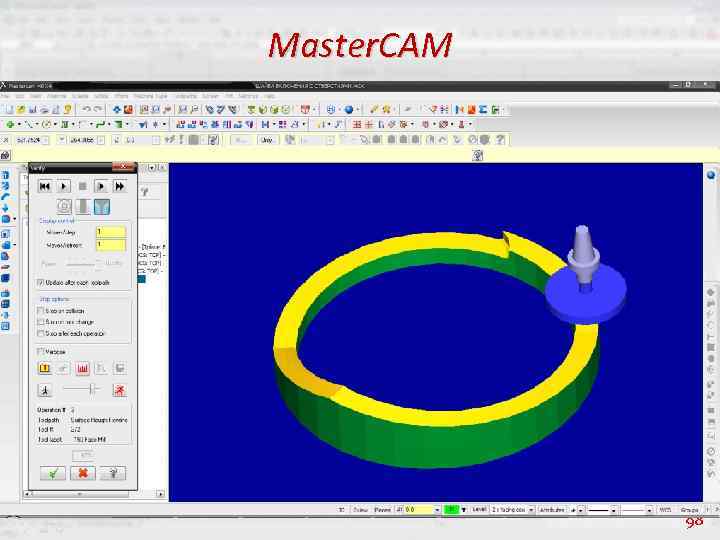Open the Z depth value dropdown in status bar
The width and height of the screenshot is (720, 540).
pyautogui.click(x=437, y=510)
